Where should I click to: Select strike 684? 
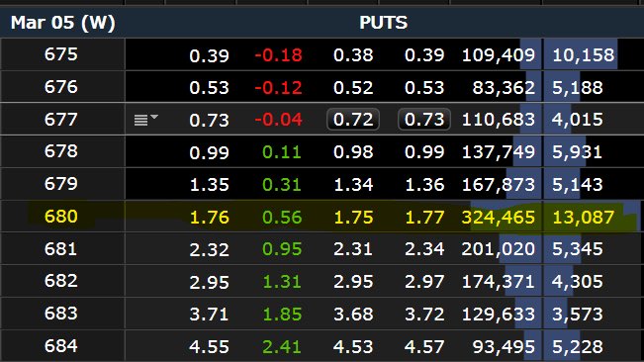point(61,346)
